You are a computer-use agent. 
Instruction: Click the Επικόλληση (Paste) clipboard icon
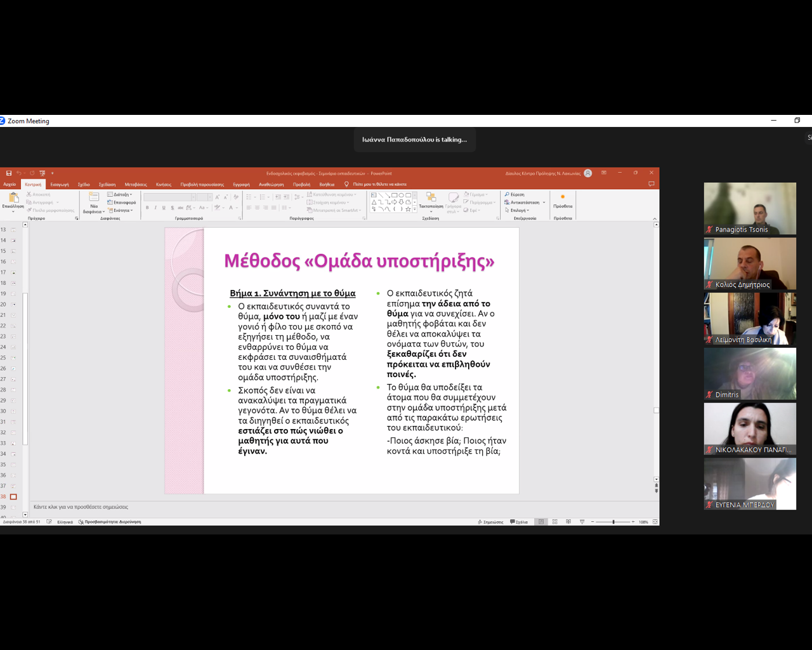click(13, 199)
